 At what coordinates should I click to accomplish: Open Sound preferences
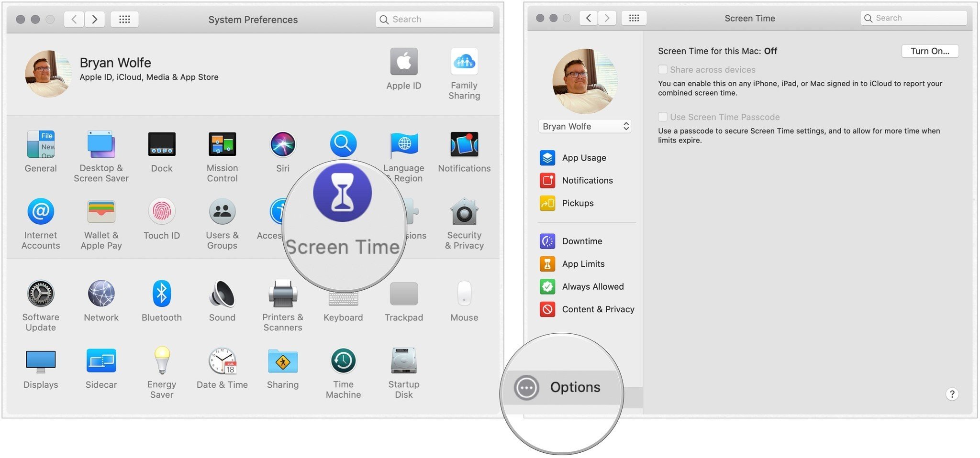click(x=222, y=301)
